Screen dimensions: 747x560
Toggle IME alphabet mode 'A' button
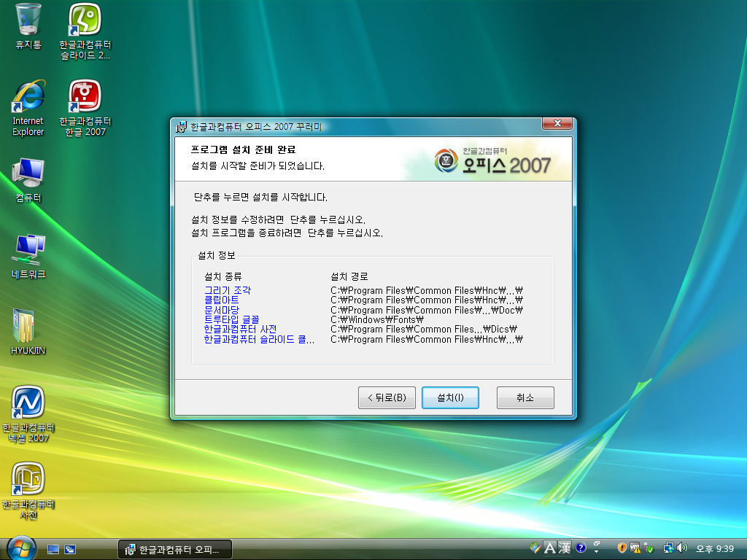tap(549, 548)
